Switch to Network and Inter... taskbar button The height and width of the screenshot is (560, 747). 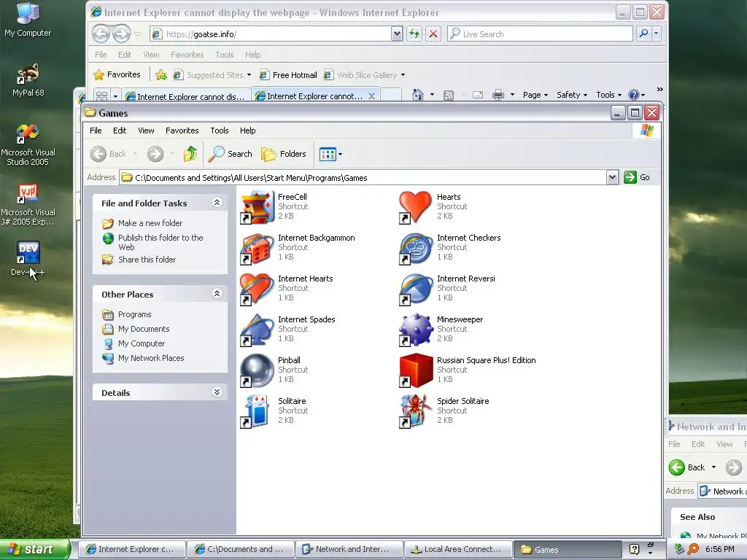349,549
